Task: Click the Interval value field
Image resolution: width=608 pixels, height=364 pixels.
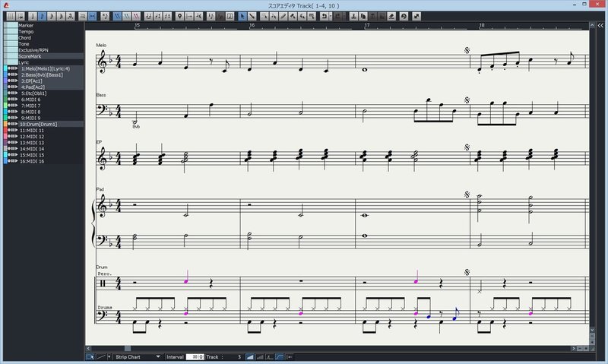Action: [192, 357]
